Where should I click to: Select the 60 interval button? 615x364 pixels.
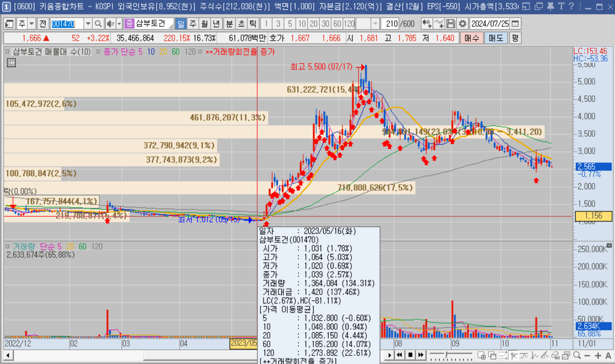(337, 24)
